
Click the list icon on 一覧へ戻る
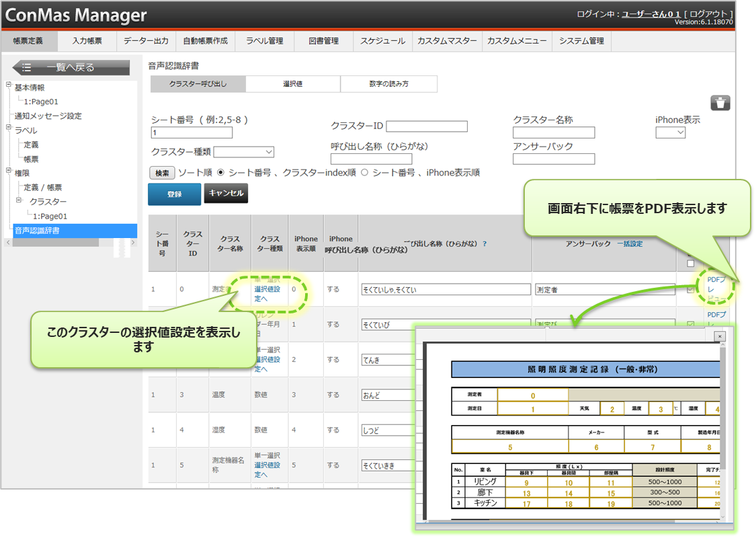click(x=27, y=67)
